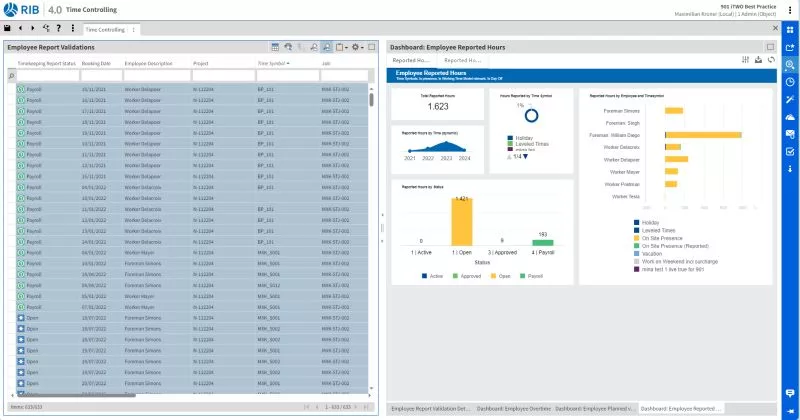The height and width of the screenshot is (420, 800).
Task: Sort by Timekeeping Report Status column header
Action: (46, 63)
